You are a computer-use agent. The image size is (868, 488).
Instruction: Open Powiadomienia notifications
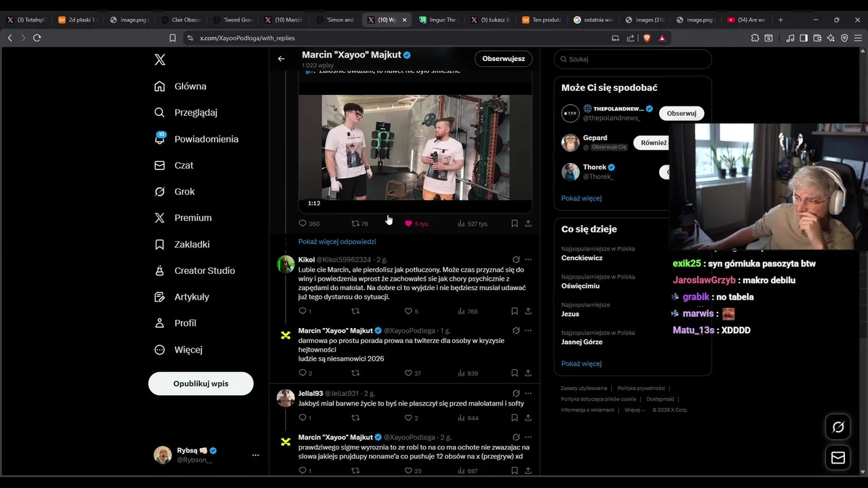coord(197,139)
